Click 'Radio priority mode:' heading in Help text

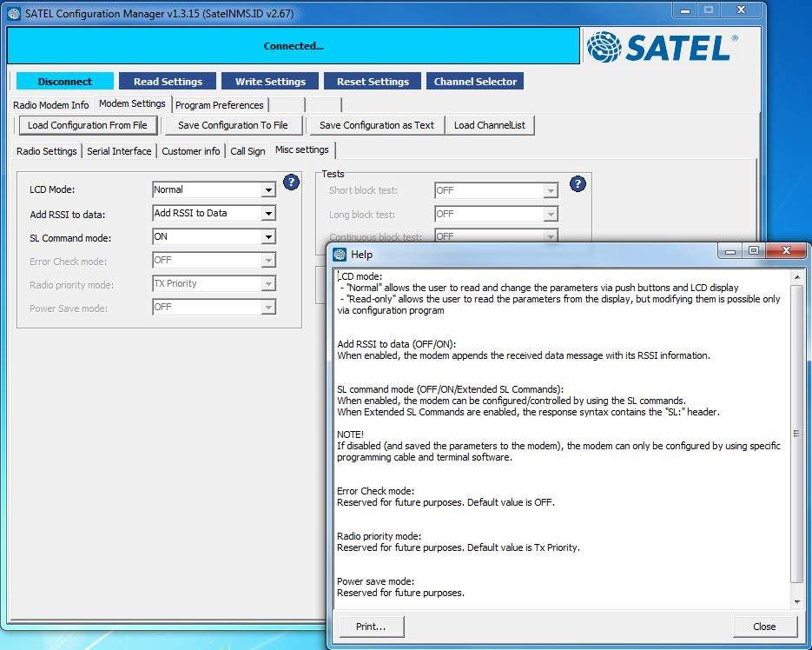[x=379, y=536]
